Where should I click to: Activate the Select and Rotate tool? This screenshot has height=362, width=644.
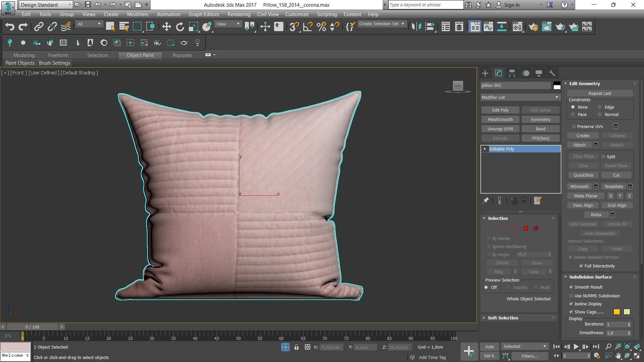180,27
